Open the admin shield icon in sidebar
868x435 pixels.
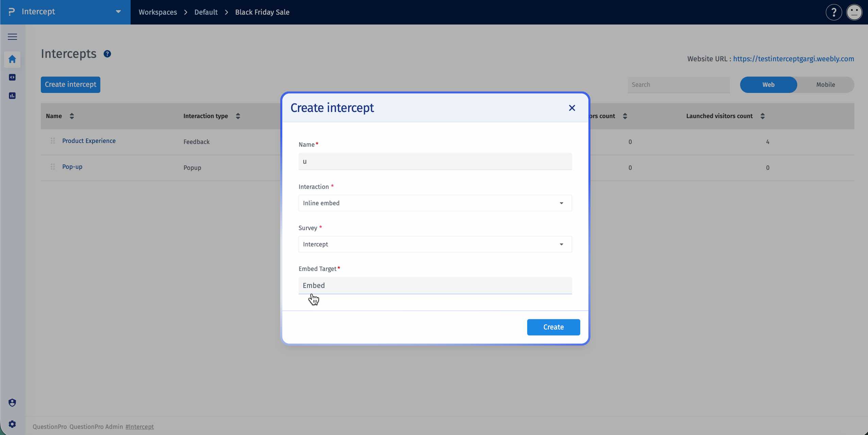12,403
